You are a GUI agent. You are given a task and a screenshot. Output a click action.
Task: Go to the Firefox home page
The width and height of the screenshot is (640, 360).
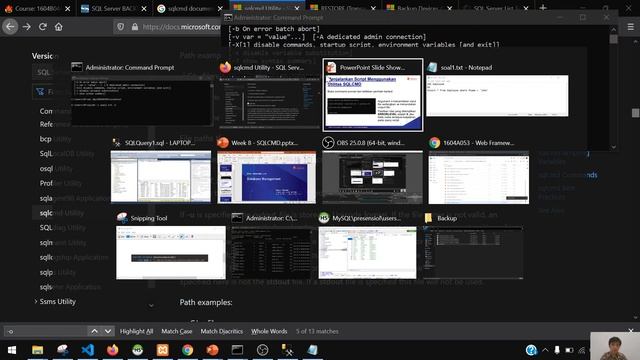pyautogui.click(x=59, y=27)
